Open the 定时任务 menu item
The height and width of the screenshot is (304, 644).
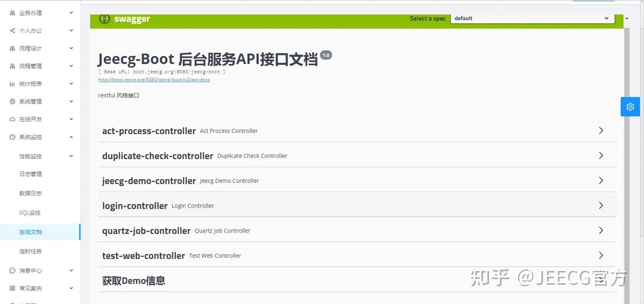click(30, 251)
